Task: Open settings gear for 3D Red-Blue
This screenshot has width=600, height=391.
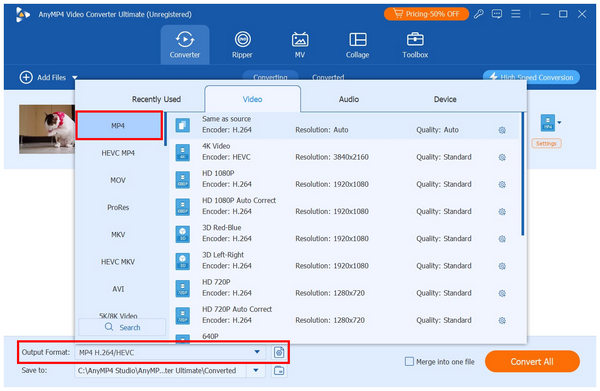Action: [x=502, y=239]
